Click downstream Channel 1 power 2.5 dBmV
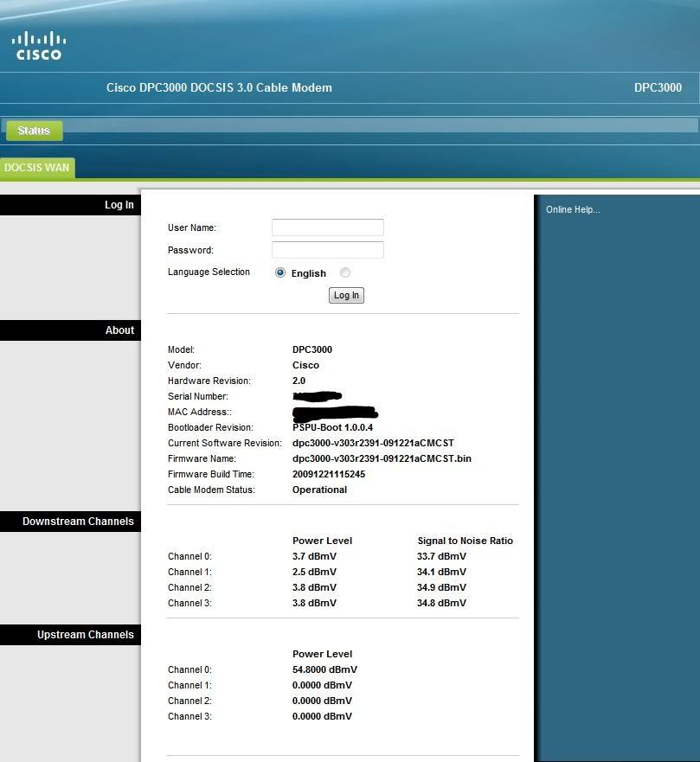 coord(314,572)
